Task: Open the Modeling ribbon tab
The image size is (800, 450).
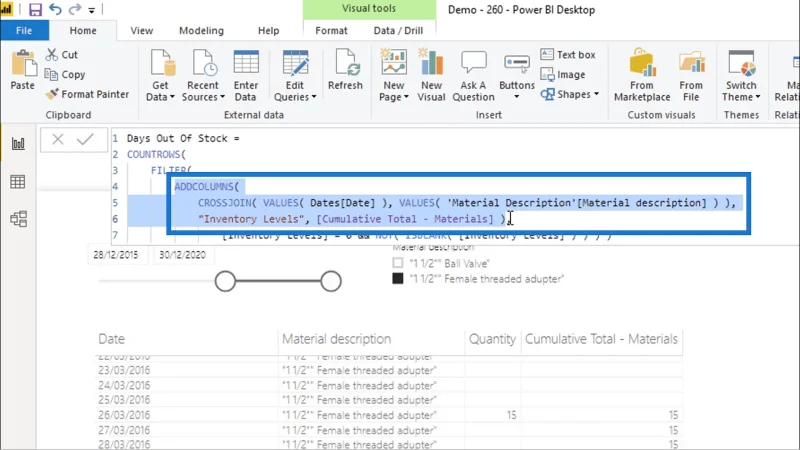Action: [201, 31]
